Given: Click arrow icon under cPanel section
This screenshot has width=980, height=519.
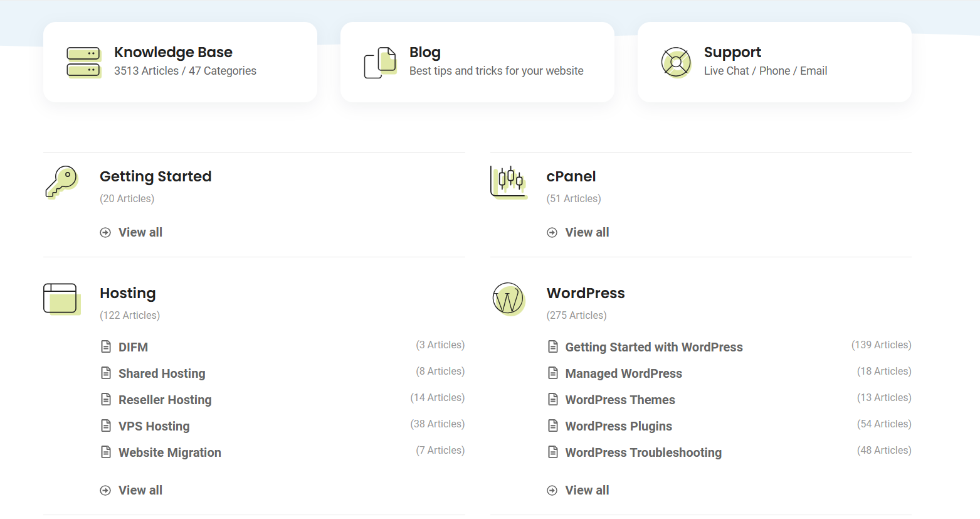Looking at the screenshot, I should coord(552,233).
